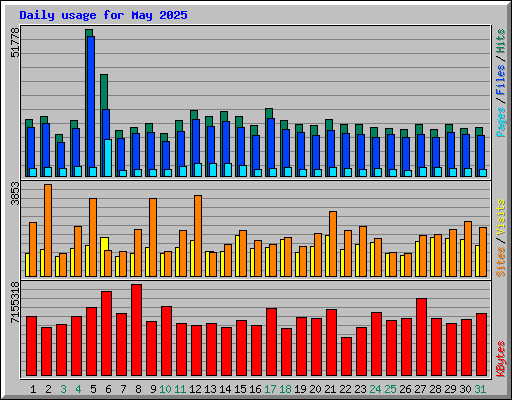Screen dimensions: 512x400
Task: Click the orange visits bar for day 4
Action: (78, 251)
